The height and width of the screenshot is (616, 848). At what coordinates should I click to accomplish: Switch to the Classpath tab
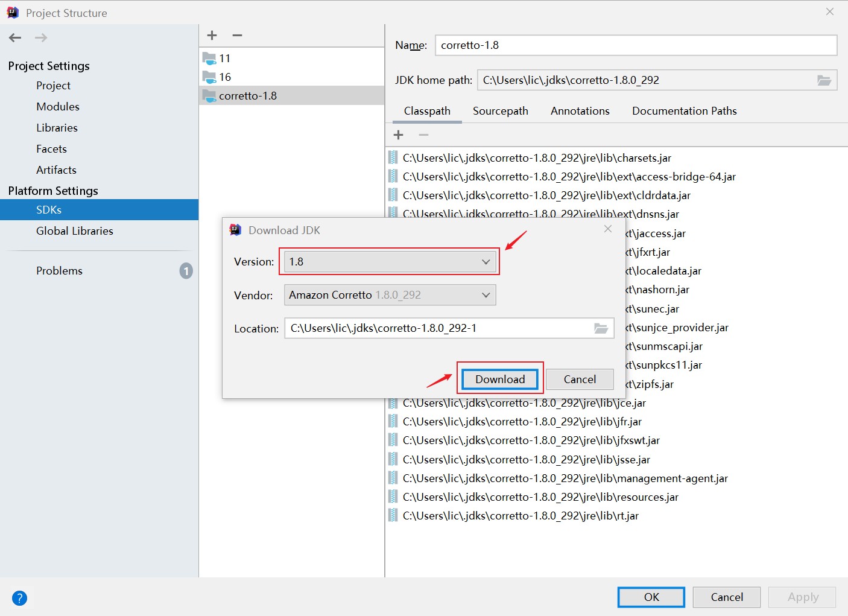[427, 111]
